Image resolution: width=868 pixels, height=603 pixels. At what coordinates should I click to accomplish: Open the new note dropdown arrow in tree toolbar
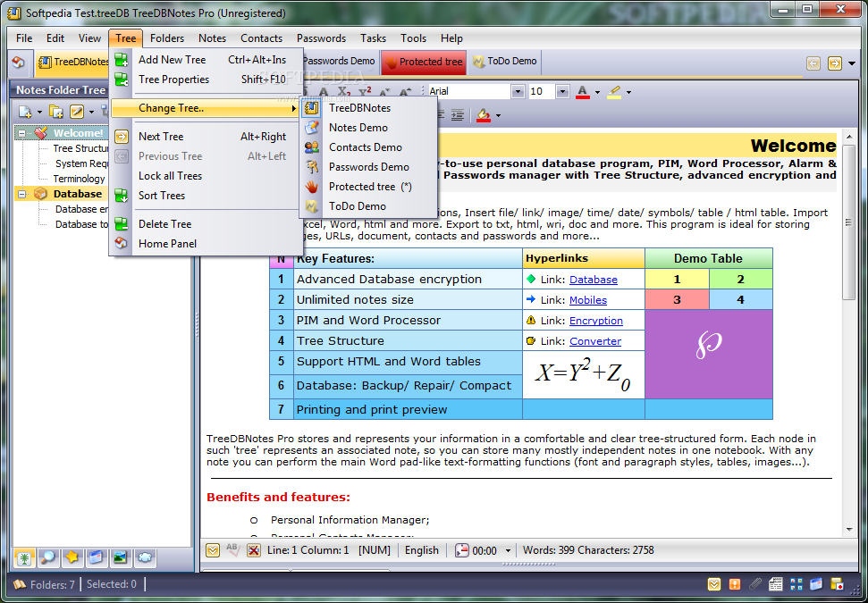click(x=39, y=113)
